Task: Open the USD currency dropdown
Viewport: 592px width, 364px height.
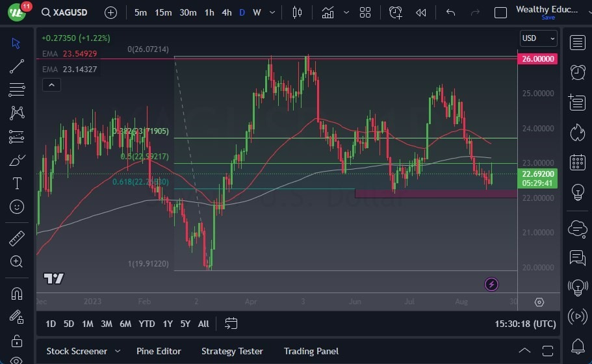Action: click(539, 38)
